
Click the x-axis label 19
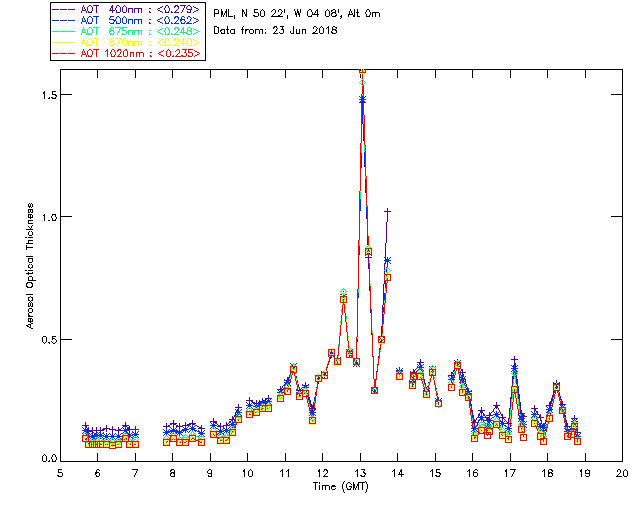point(585,473)
